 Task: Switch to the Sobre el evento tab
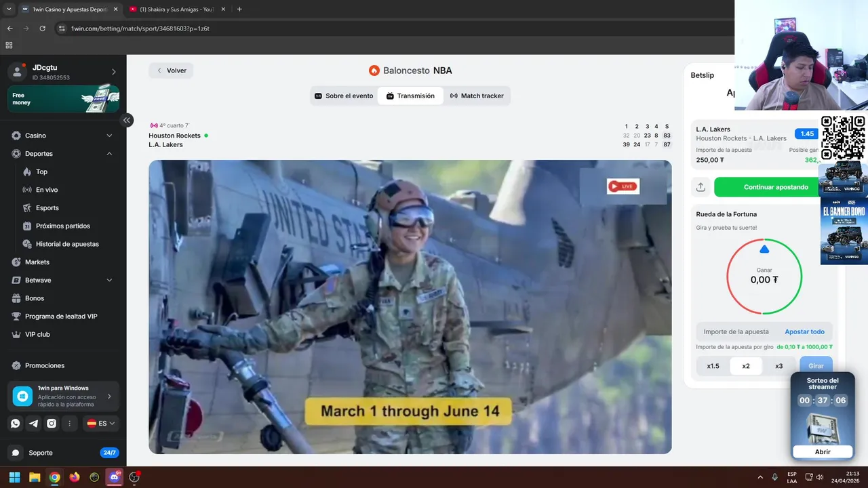coord(344,96)
